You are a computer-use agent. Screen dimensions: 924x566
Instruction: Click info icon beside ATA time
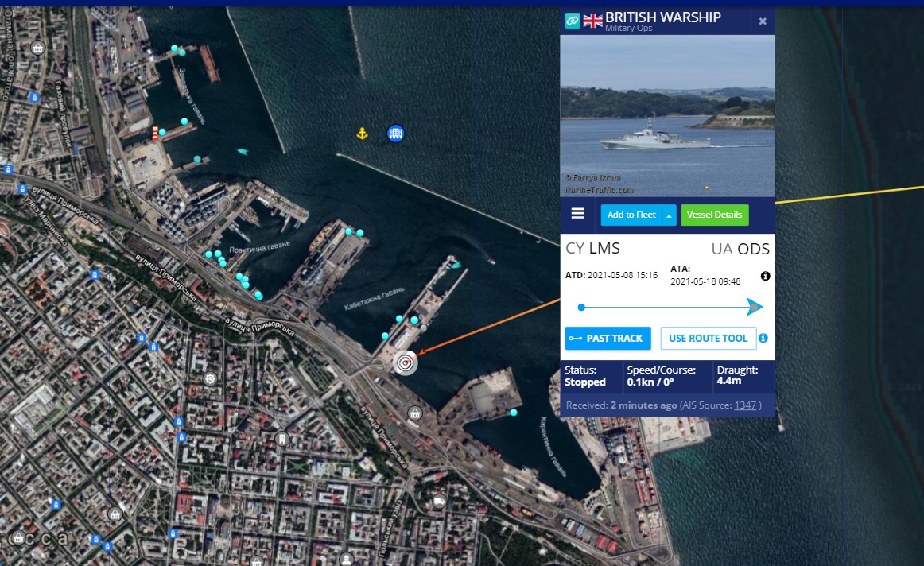[765, 276]
